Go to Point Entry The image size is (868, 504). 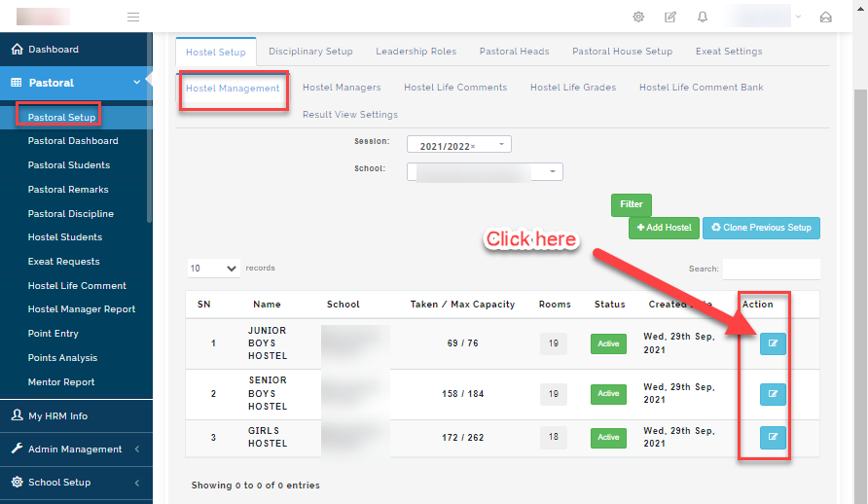54,333
